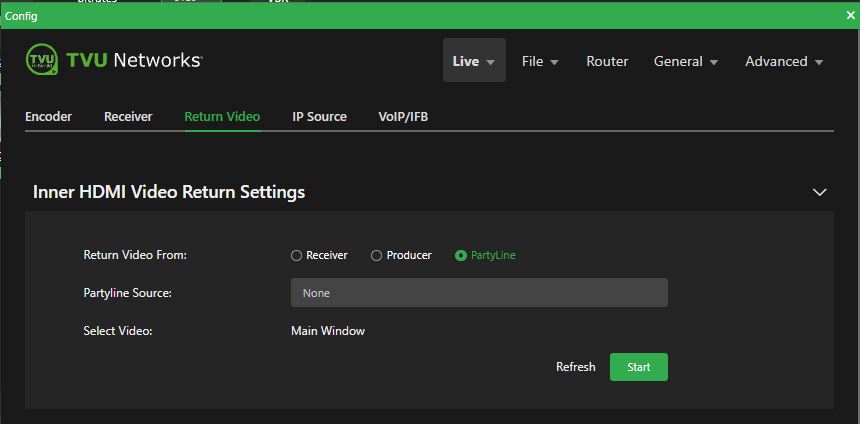The width and height of the screenshot is (860, 424).
Task: Switch to the VoIP/IFB tab
Action: tap(403, 117)
